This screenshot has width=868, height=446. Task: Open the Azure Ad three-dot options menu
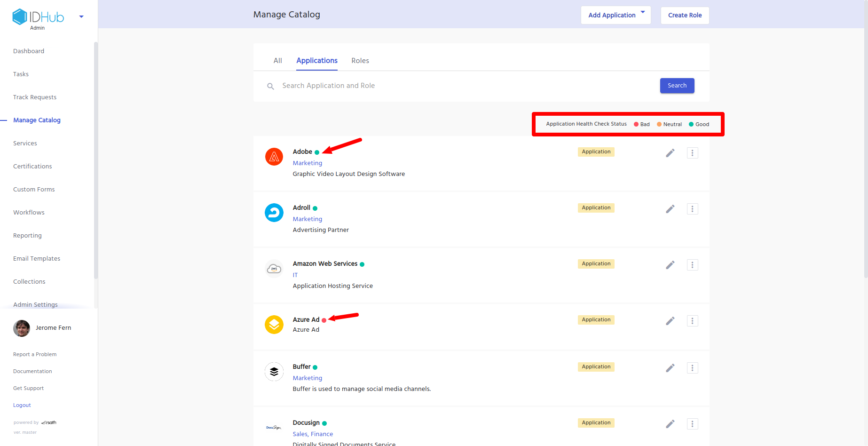pyautogui.click(x=692, y=321)
